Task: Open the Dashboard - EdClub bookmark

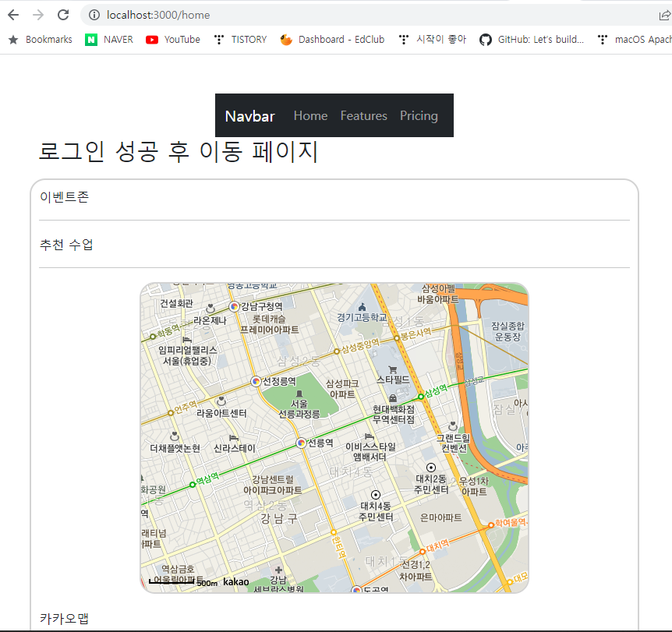Action: (333, 40)
